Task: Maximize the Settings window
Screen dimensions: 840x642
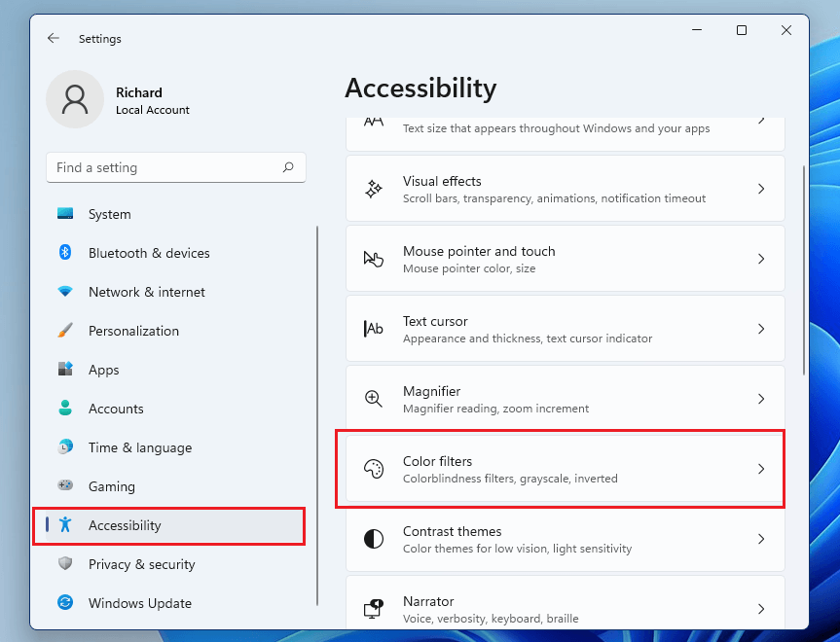Action: pos(742,30)
